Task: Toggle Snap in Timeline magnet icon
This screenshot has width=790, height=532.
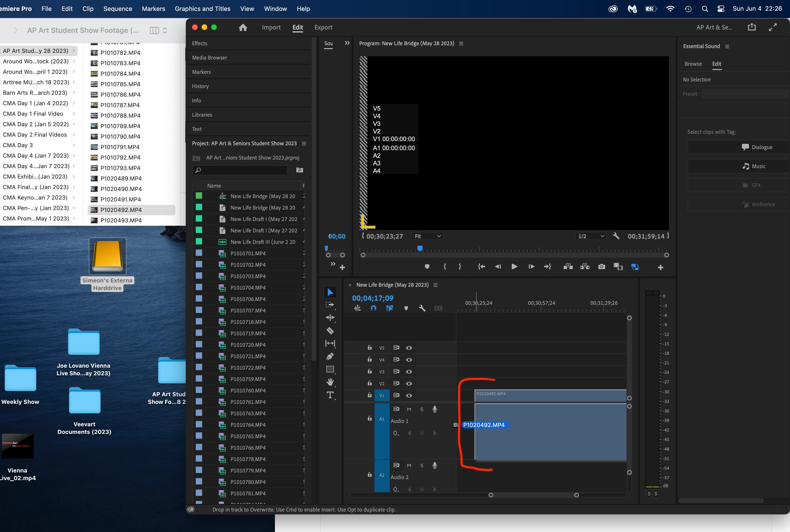Action: click(x=373, y=308)
